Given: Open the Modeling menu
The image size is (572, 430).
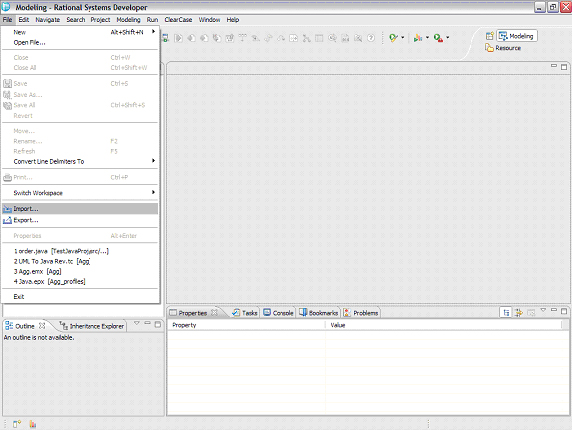Looking at the screenshot, I should (128, 20).
